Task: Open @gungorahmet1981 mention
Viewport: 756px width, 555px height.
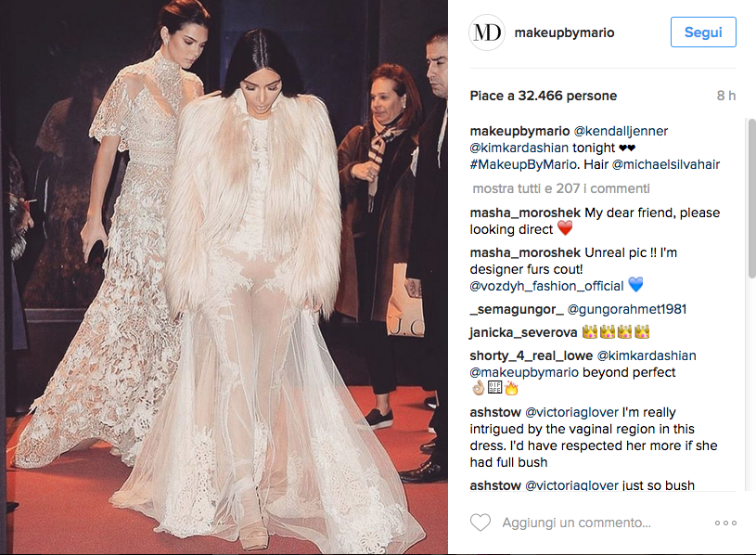Action: tap(627, 309)
